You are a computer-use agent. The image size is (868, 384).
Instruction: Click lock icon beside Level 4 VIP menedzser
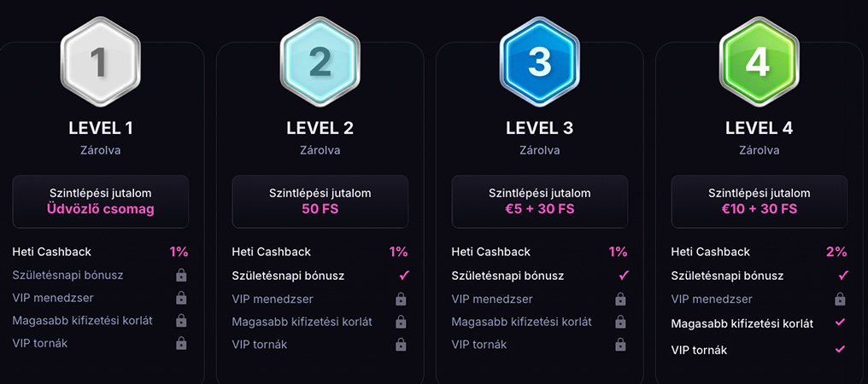pyautogui.click(x=841, y=299)
